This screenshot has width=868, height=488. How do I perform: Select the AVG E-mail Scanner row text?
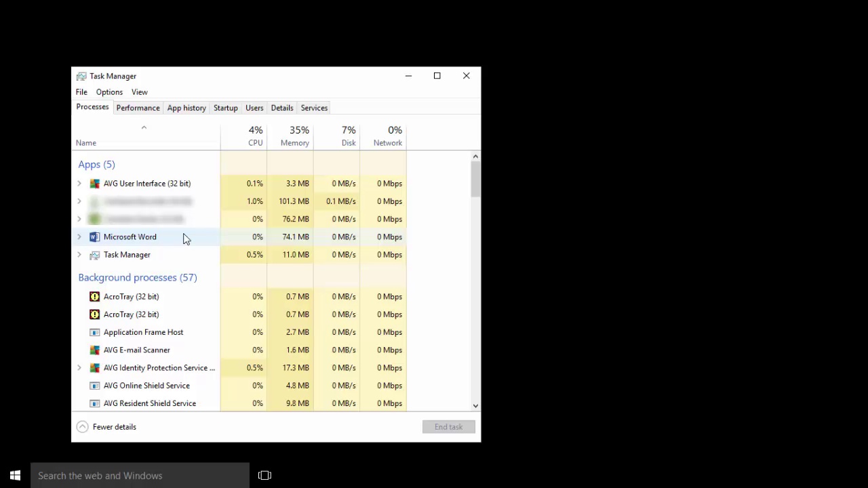pos(137,350)
